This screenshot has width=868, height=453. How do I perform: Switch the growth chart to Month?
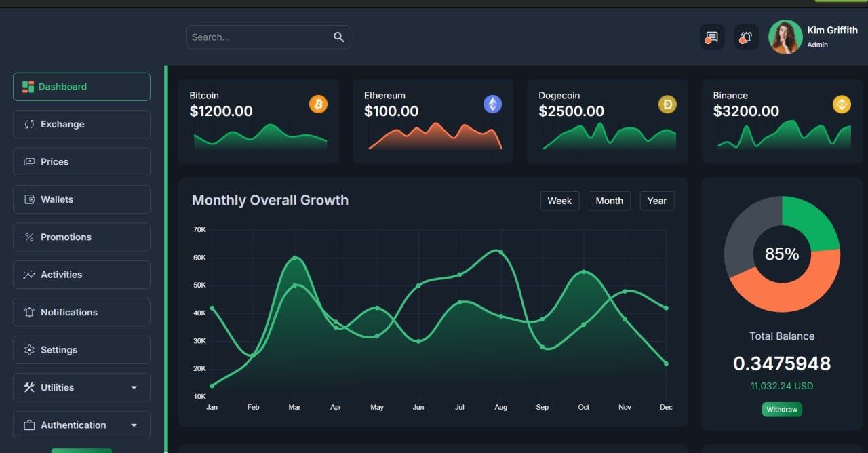[609, 201]
